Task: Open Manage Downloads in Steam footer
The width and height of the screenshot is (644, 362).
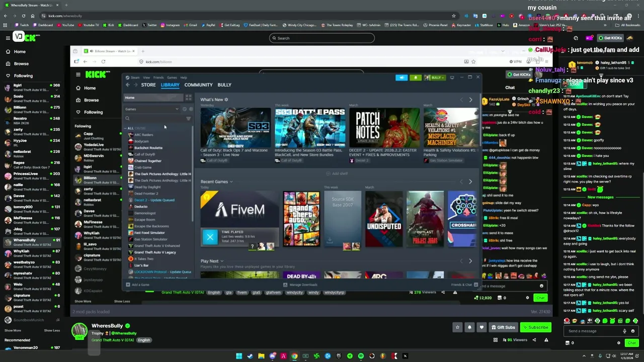Action: 300,285
